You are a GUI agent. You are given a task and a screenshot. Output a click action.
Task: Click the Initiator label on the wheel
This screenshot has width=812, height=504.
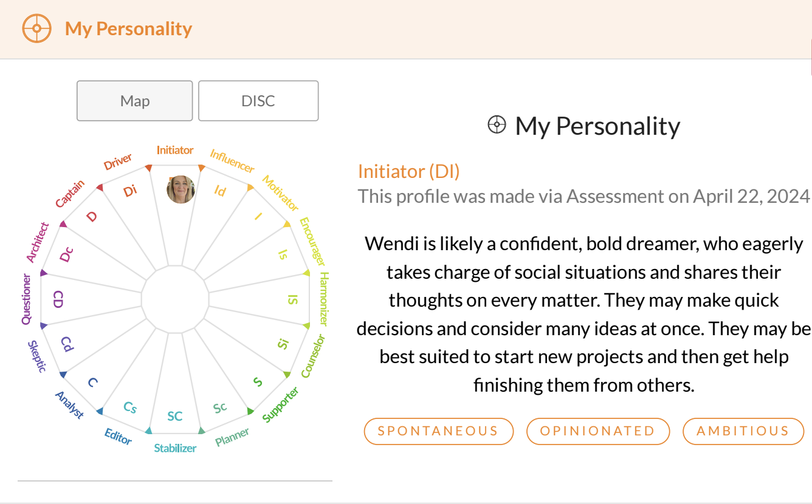pyautogui.click(x=175, y=150)
